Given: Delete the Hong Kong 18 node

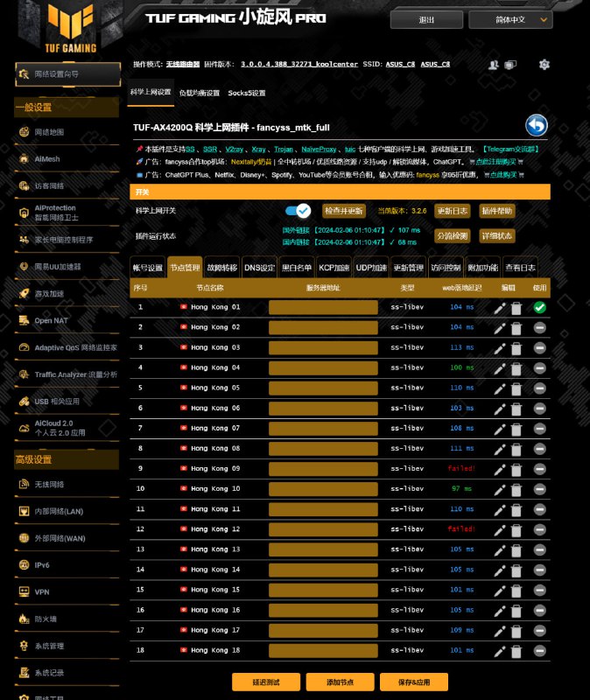Looking at the screenshot, I should [x=516, y=651].
